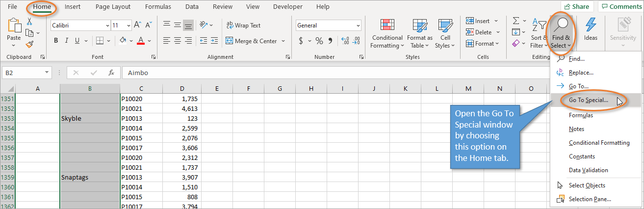Click the Insert Function fx icon
Image resolution: width=644 pixels, height=209 pixels.
(111, 73)
